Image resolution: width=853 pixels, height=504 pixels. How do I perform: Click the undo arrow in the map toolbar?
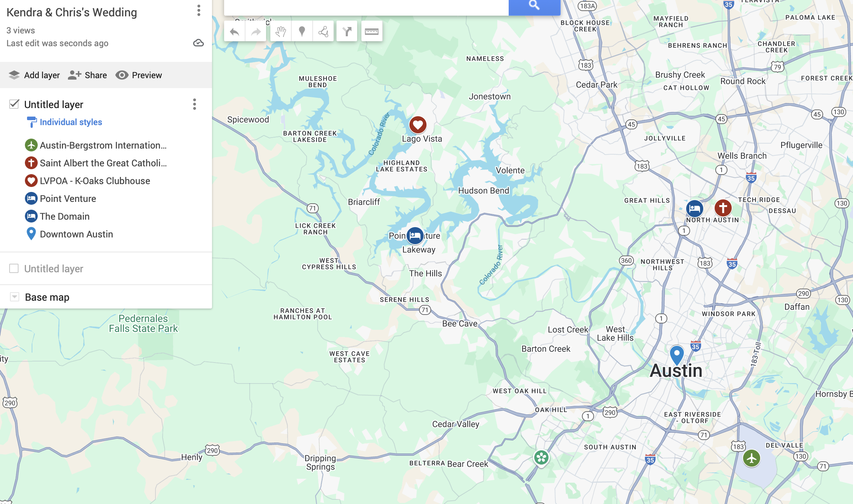[x=234, y=32]
